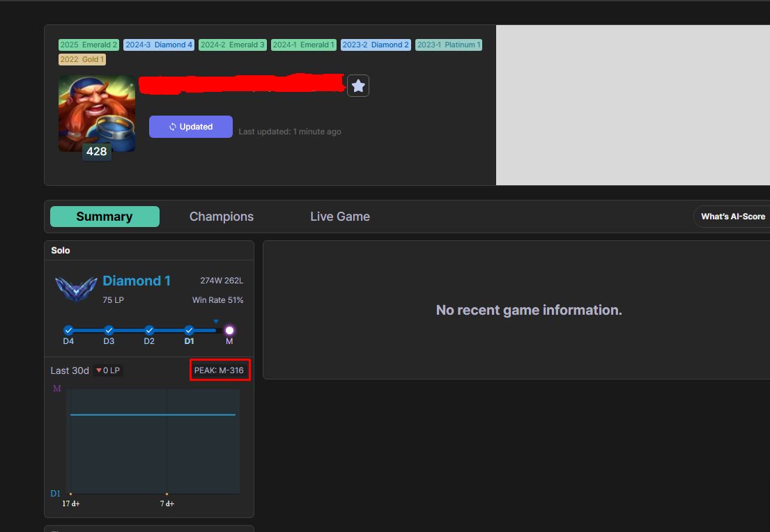The width and height of the screenshot is (770, 532).
Task: Click the Win Rate 51% text
Action: click(x=217, y=300)
